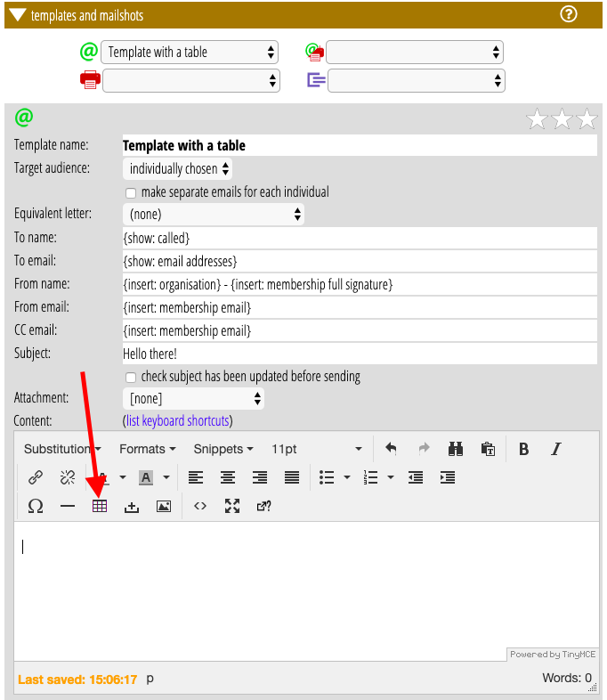
Task: Open the Target audience dropdown
Action: tap(177, 168)
